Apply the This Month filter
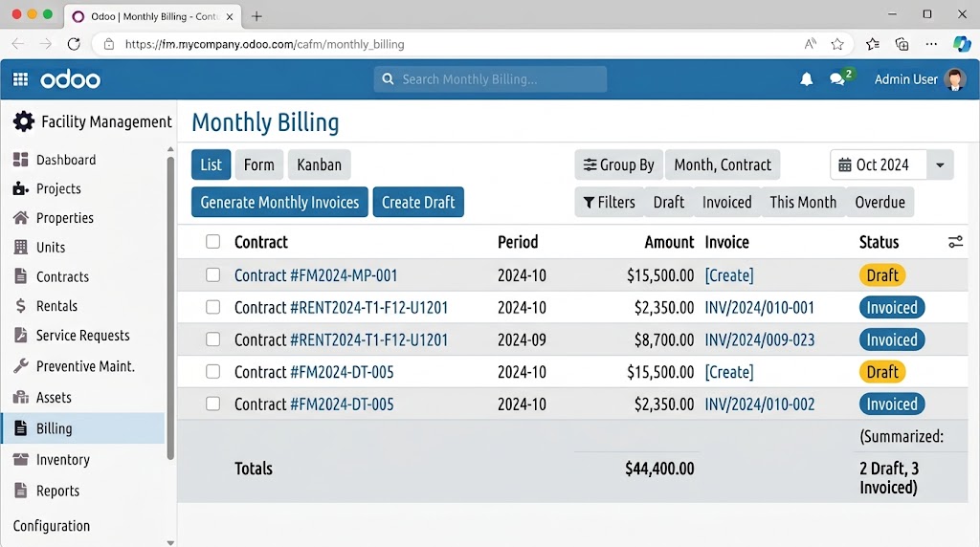 pyautogui.click(x=803, y=203)
